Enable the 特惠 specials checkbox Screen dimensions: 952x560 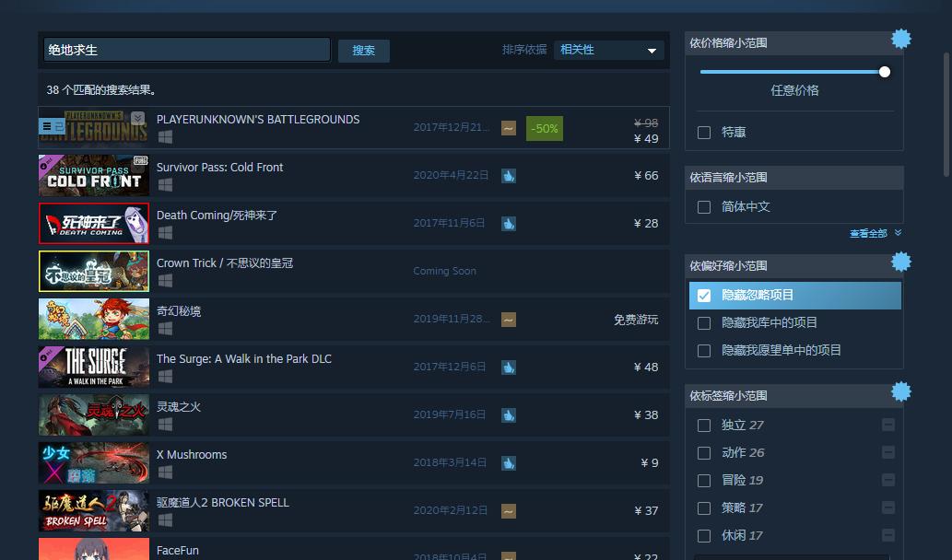pos(704,133)
